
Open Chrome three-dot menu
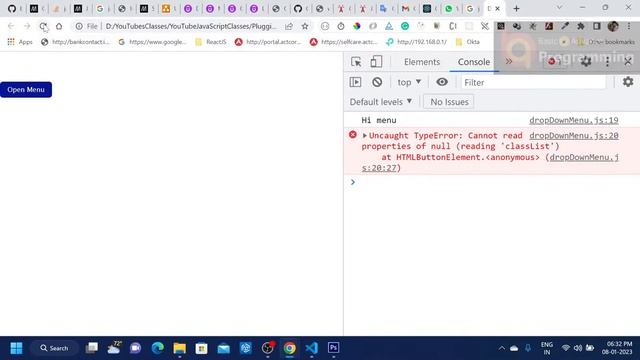(629, 26)
